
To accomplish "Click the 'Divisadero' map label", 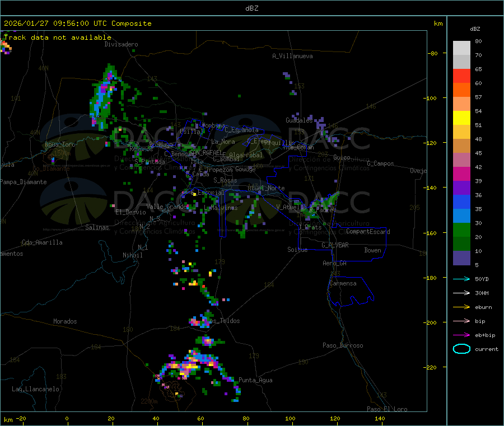I will pyautogui.click(x=121, y=44).
